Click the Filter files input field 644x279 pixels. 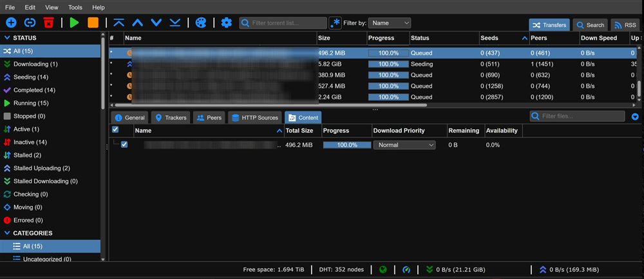coord(578,116)
